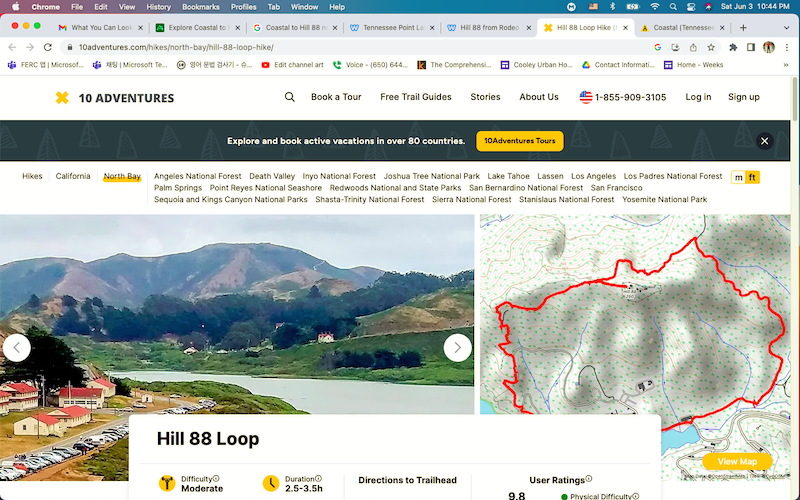Click the address bar URL field

tap(357, 47)
